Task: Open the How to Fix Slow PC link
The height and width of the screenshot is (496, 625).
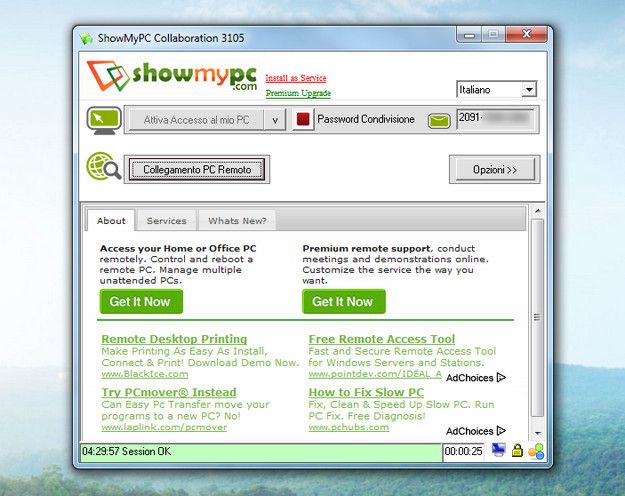Action: tap(366, 392)
